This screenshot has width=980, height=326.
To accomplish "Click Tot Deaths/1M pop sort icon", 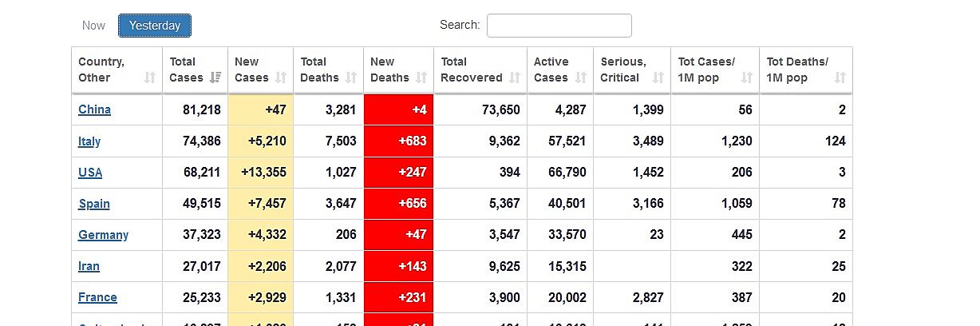I will pyautogui.click(x=840, y=78).
